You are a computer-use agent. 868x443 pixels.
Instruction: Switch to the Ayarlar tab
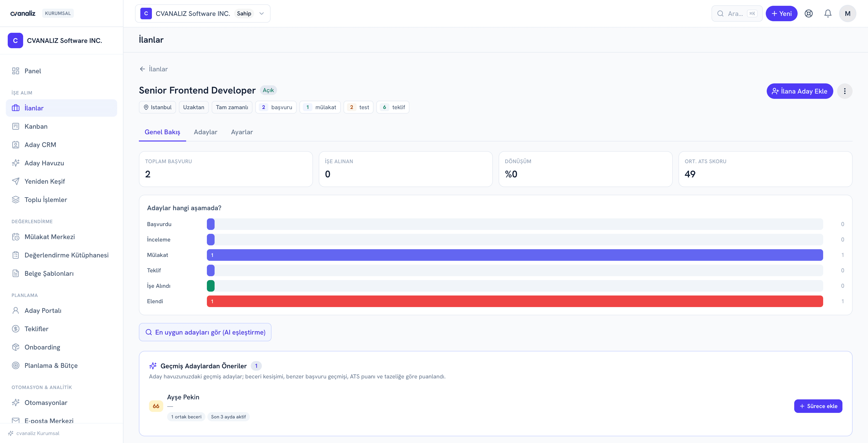click(242, 132)
